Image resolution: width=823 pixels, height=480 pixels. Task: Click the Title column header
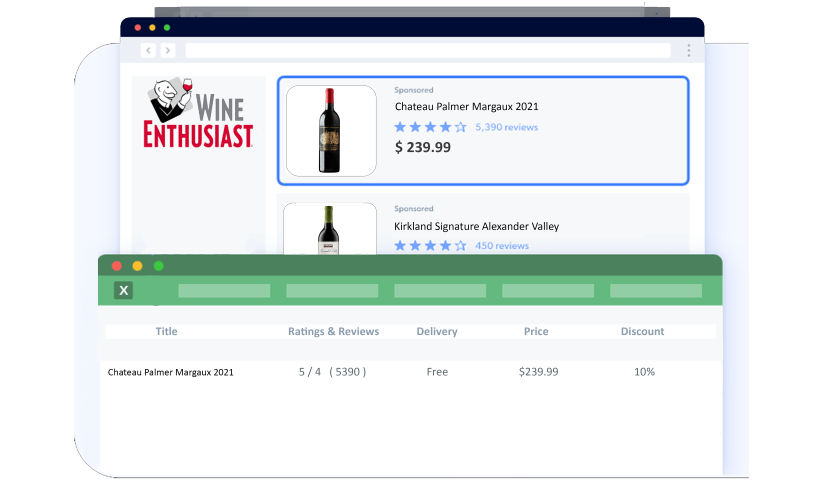[x=166, y=332]
